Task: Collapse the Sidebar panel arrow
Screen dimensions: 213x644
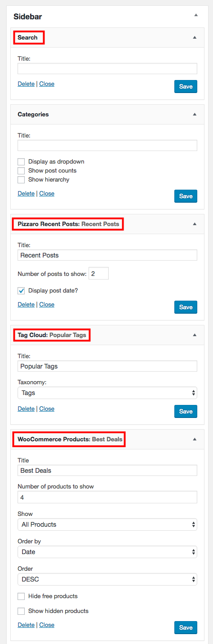Action: 196,15
